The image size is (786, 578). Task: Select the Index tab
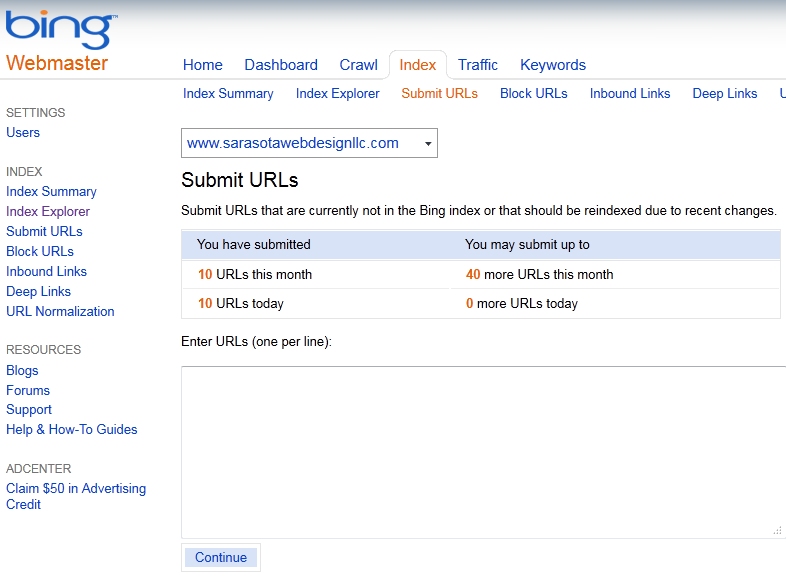click(x=418, y=65)
